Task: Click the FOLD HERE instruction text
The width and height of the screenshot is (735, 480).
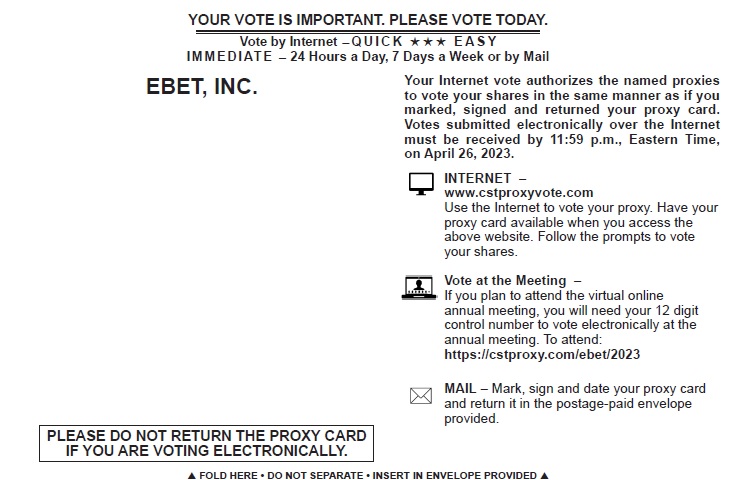Action: (227, 475)
